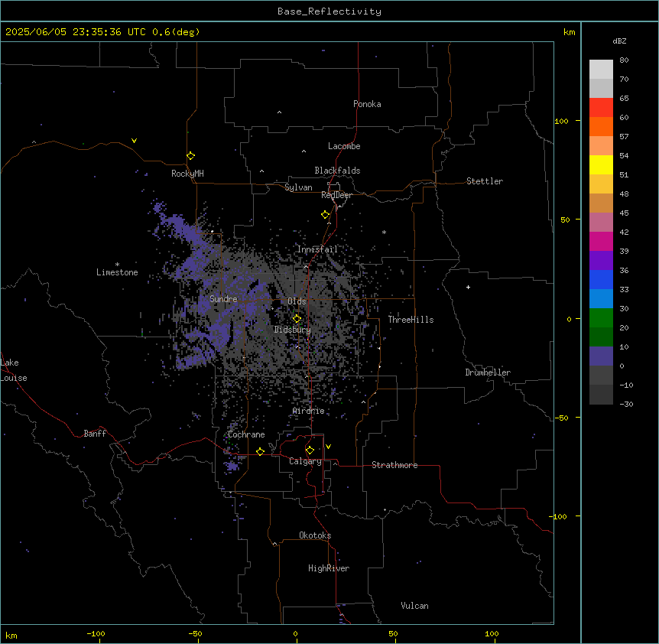Click the Innisfail label
This screenshot has height=644, width=659.
(318, 249)
